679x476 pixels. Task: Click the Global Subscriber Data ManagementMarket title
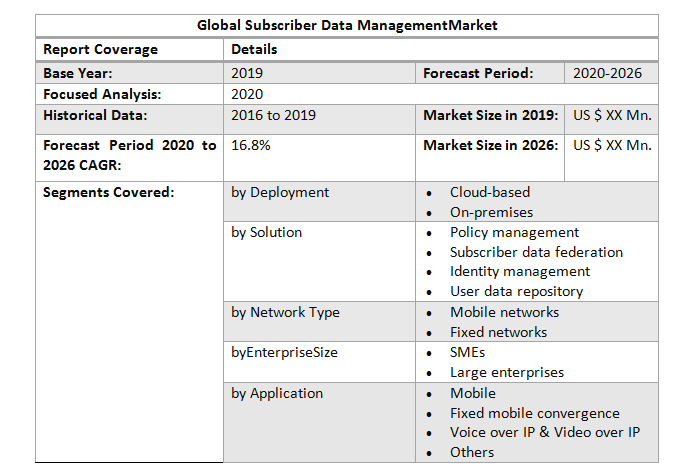(347, 25)
